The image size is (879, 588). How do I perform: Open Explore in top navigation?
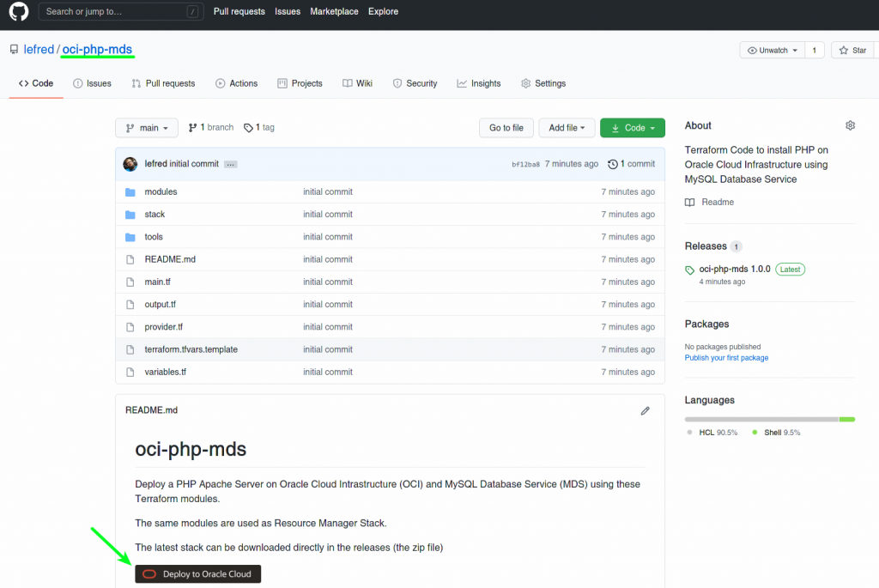[383, 11]
